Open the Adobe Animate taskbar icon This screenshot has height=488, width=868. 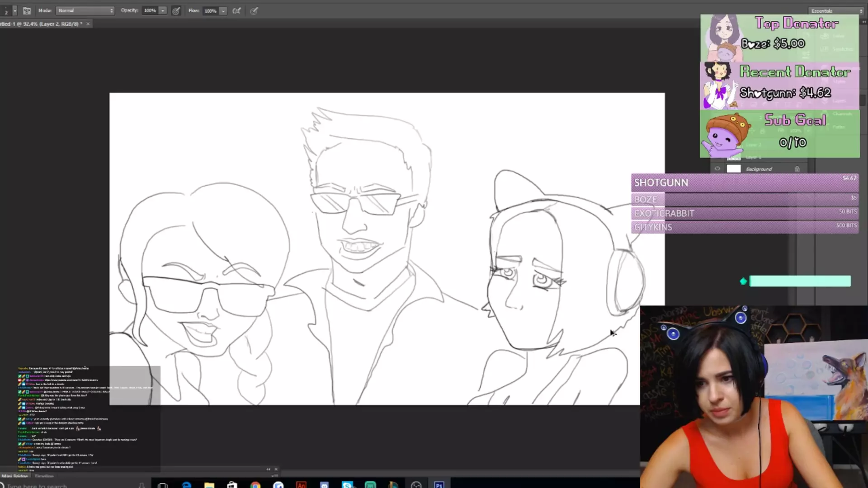(x=301, y=485)
